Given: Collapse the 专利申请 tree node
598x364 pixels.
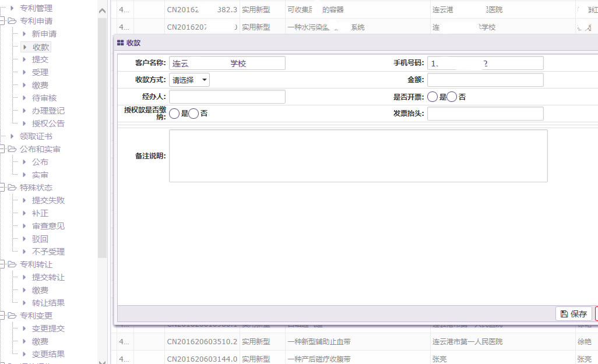Looking at the screenshot, I should (x=2, y=21).
